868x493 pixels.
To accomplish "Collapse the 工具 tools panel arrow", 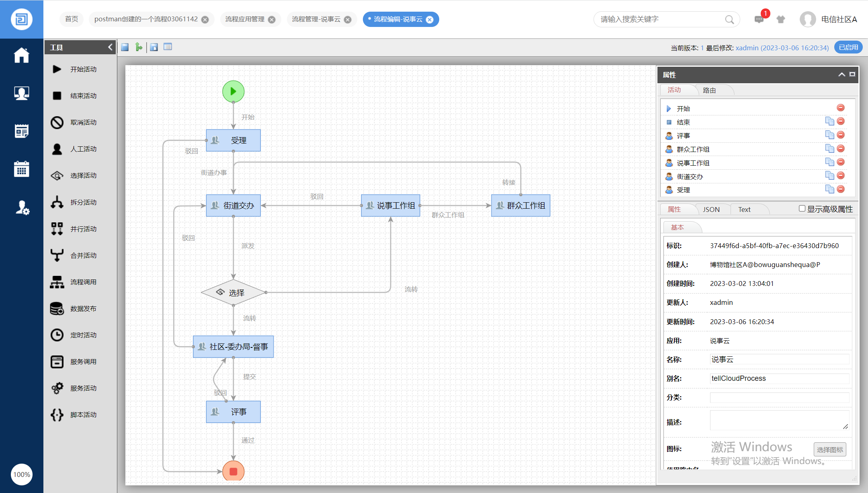I will pos(110,47).
